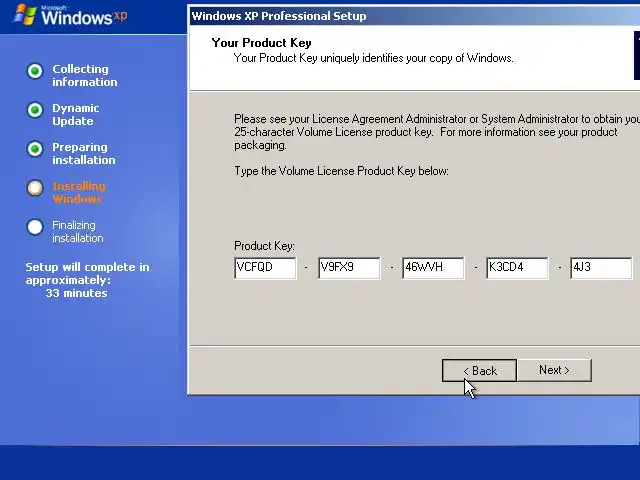This screenshot has width=640, height=480.
Task: Go back with the Back button
Action: pos(480,371)
